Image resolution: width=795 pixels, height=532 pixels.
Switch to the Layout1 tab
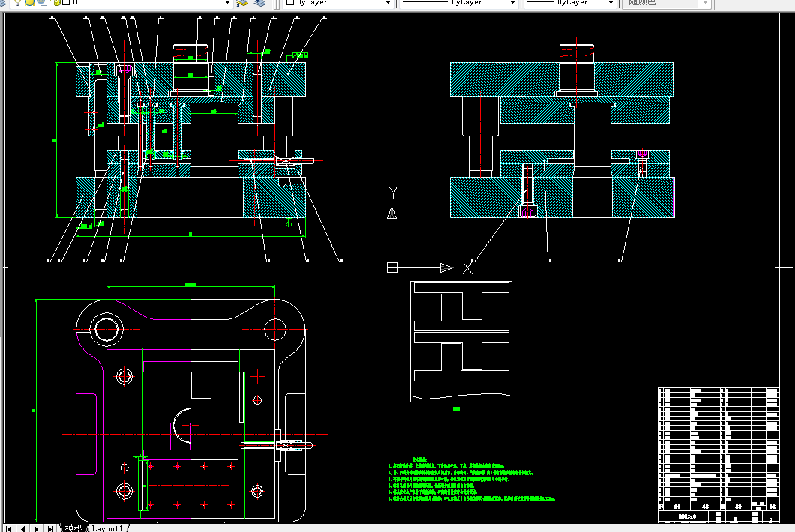point(107,528)
